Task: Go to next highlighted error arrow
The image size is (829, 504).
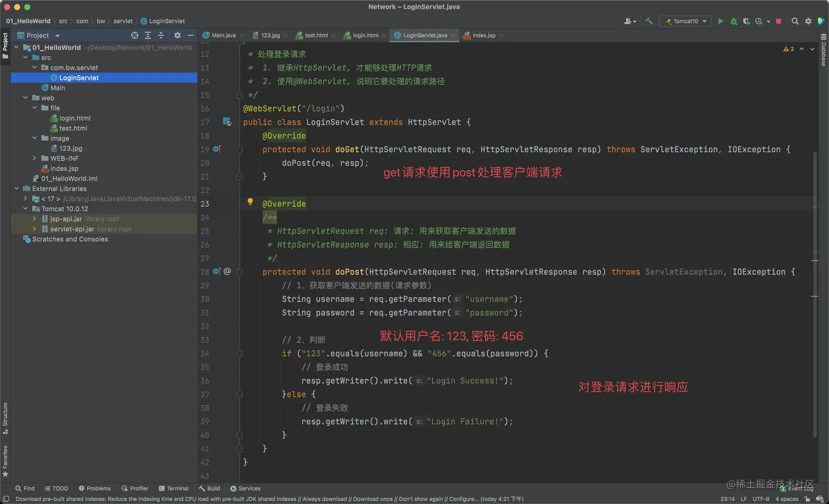Action: pyautogui.click(x=812, y=49)
